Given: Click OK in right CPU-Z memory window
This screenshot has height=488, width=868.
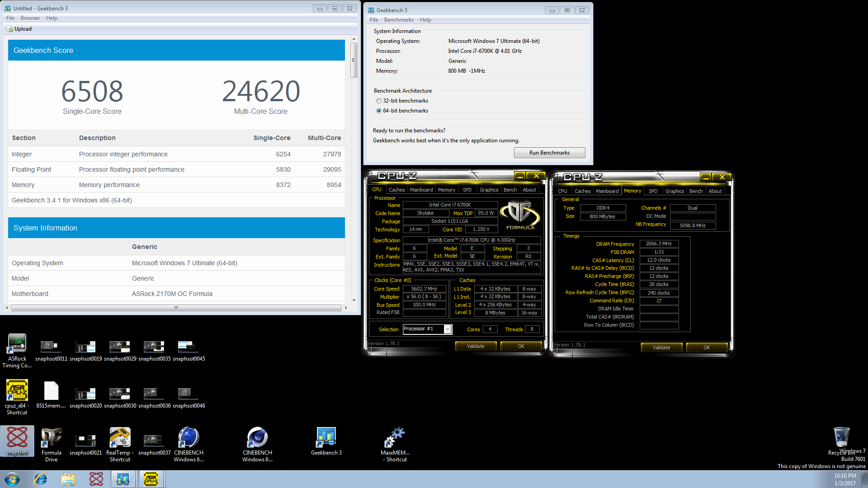Looking at the screenshot, I should (x=707, y=347).
